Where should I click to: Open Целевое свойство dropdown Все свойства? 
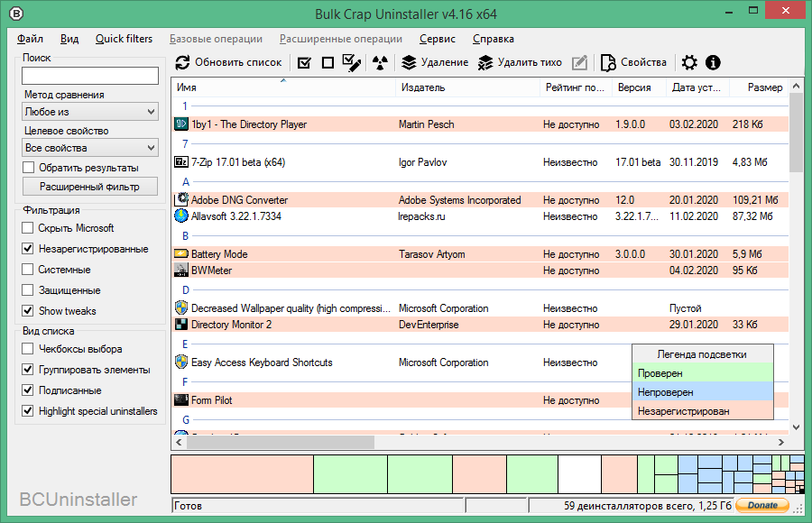[90, 148]
